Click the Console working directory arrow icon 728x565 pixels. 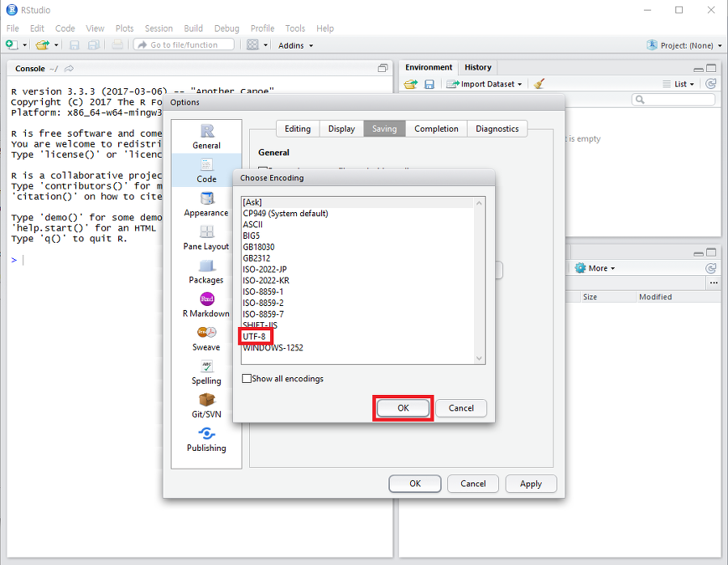[69, 68]
